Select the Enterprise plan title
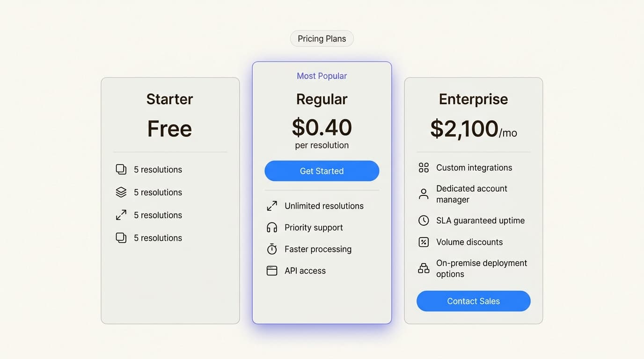Viewport: 644px width, 359px height. (x=473, y=99)
